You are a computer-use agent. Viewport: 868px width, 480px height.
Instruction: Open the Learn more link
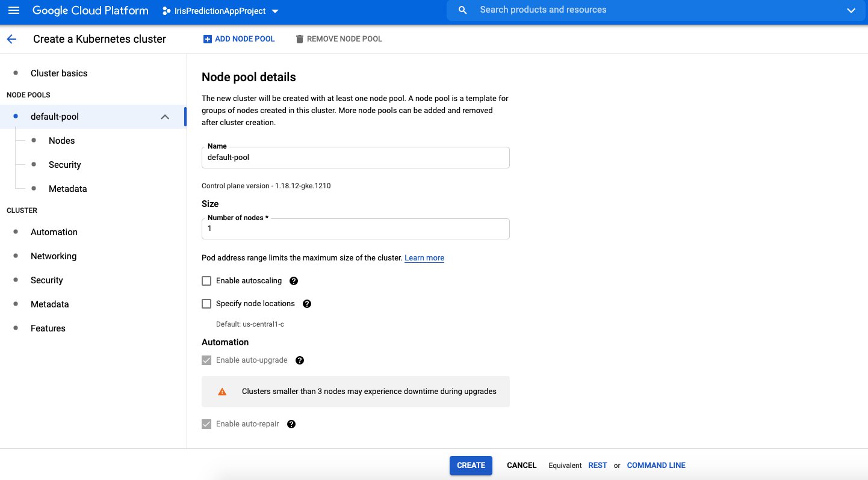click(424, 258)
